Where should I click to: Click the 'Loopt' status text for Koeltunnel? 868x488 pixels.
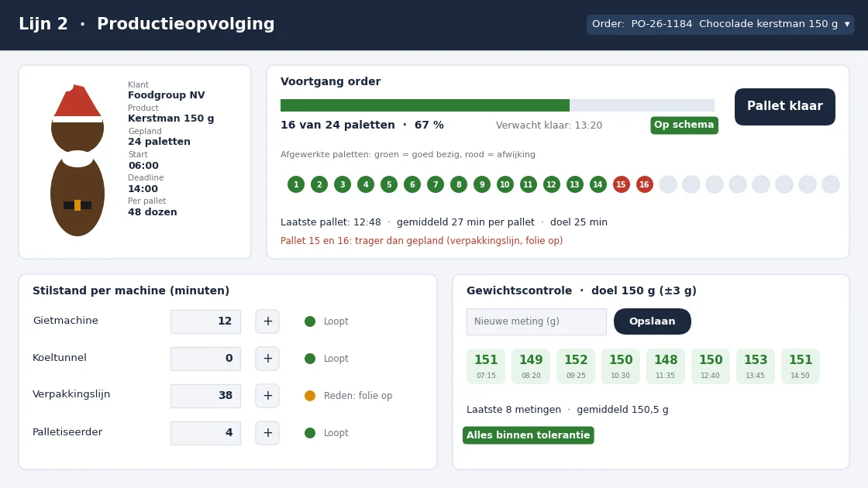click(x=336, y=359)
